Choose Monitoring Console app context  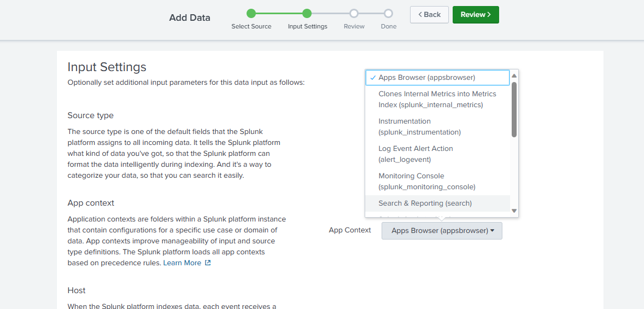[x=426, y=182]
